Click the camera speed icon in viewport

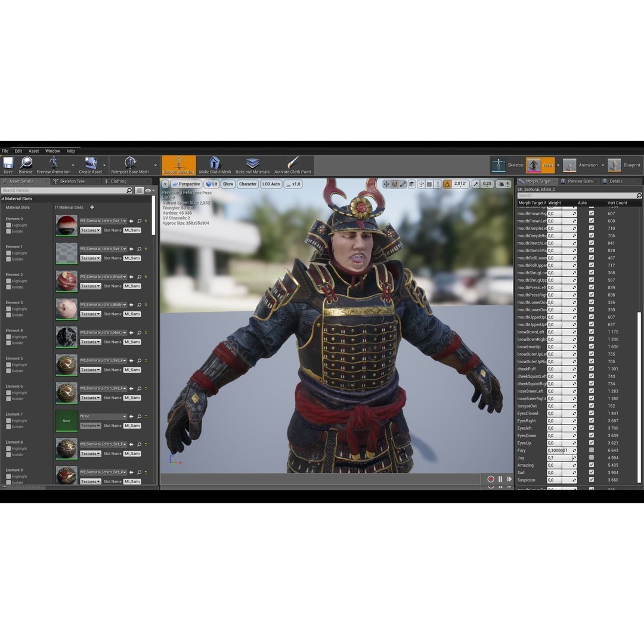pos(501,184)
